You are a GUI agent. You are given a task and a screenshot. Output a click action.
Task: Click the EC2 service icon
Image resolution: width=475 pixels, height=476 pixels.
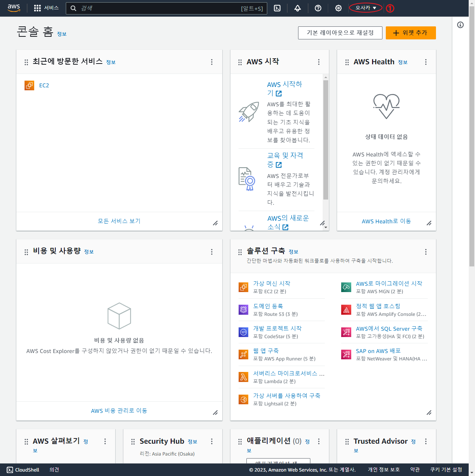pyautogui.click(x=29, y=85)
